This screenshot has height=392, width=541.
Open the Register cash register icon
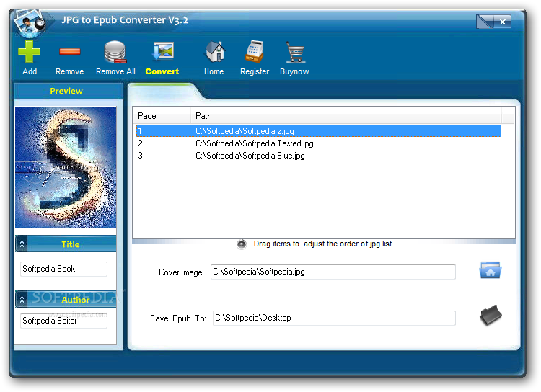click(255, 52)
